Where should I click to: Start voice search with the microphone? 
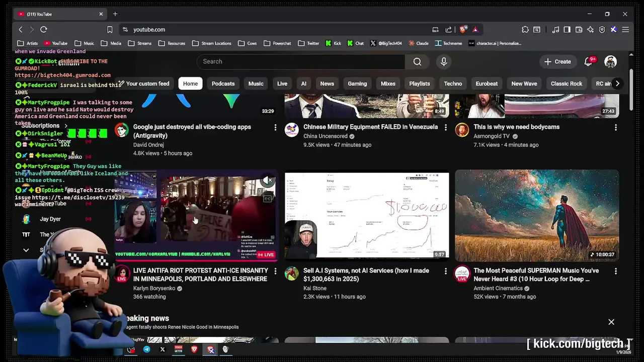click(x=444, y=61)
